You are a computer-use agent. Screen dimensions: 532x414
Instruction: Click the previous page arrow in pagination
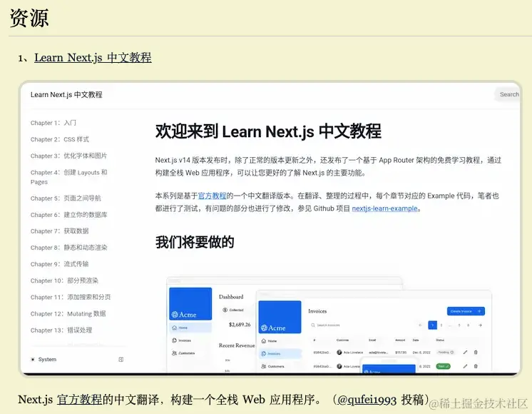point(420,325)
